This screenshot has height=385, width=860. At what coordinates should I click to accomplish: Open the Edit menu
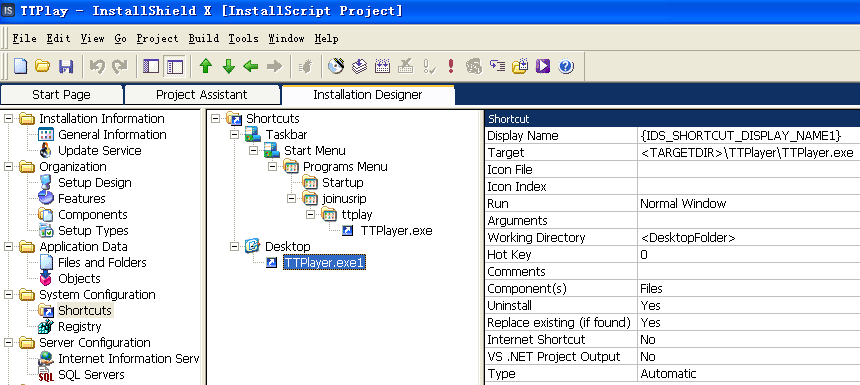click(x=59, y=38)
